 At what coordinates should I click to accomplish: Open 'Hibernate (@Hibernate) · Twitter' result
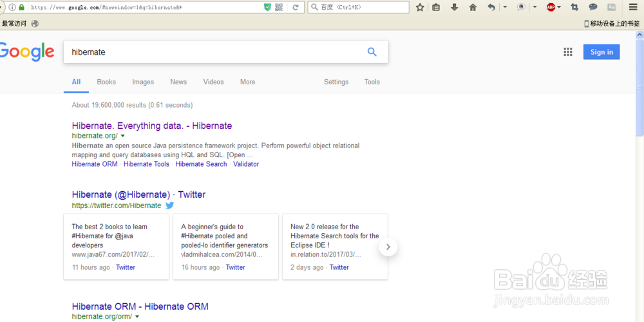coord(139,194)
